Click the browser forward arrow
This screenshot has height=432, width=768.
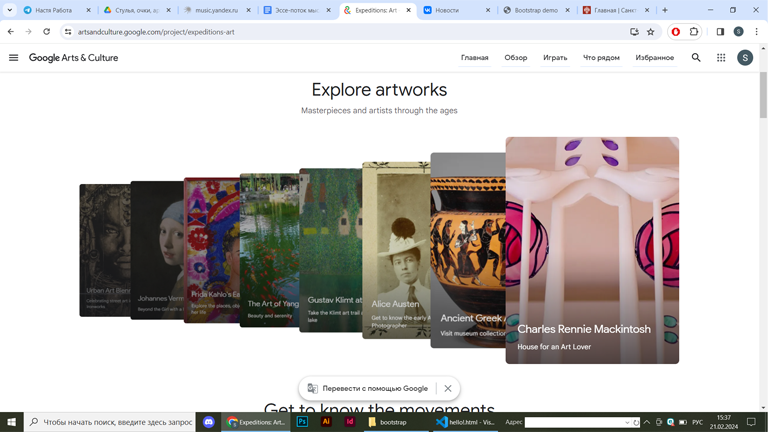28,32
